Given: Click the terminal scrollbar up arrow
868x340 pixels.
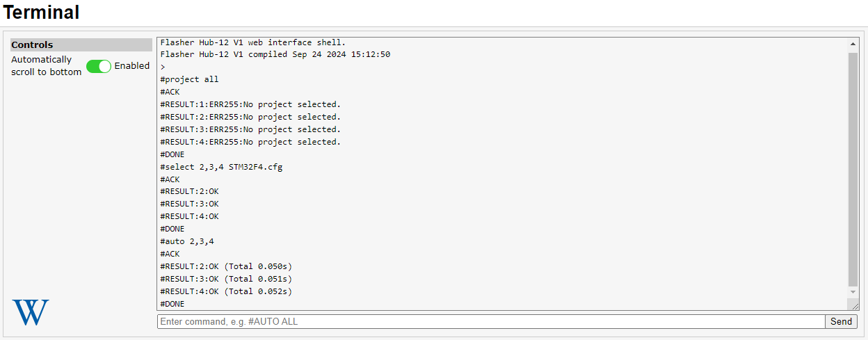Looking at the screenshot, I should [853, 44].
